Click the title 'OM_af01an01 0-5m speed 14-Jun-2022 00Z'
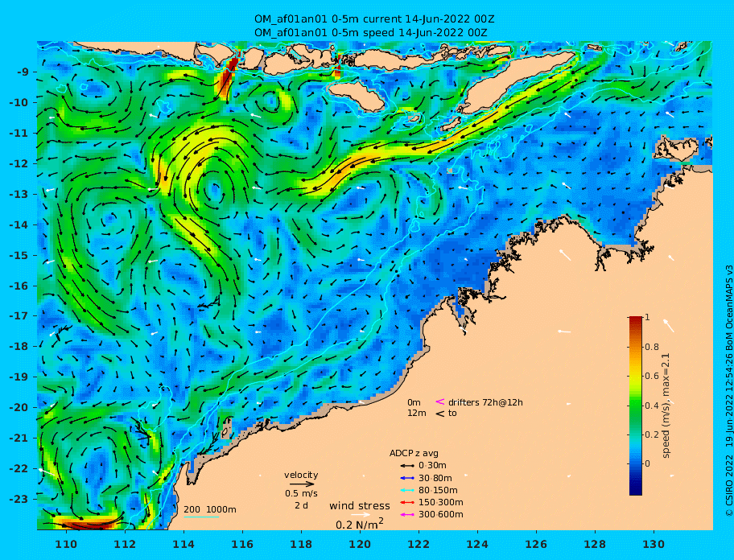The width and height of the screenshot is (734, 560). pyautogui.click(x=371, y=33)
